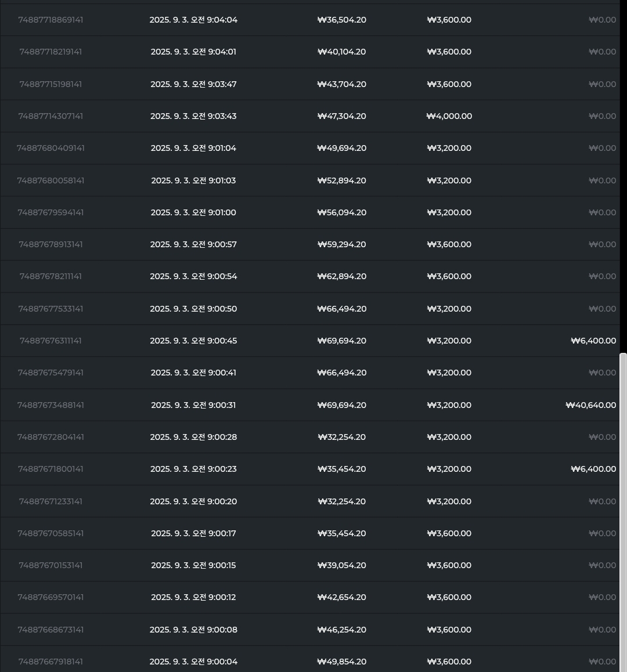This screenshot has height=672, width=627.
Task: Select transaction ID 74887675479141
Action: pyautogui.click(x=51, y=373)
